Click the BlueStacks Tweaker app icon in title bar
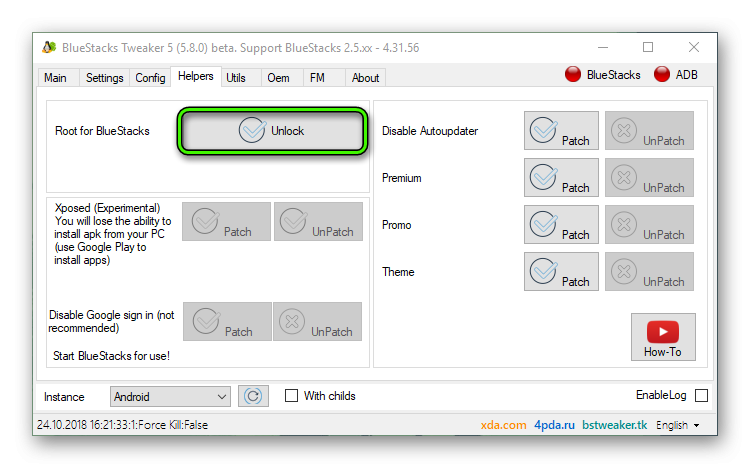 [x=49, y=47]
